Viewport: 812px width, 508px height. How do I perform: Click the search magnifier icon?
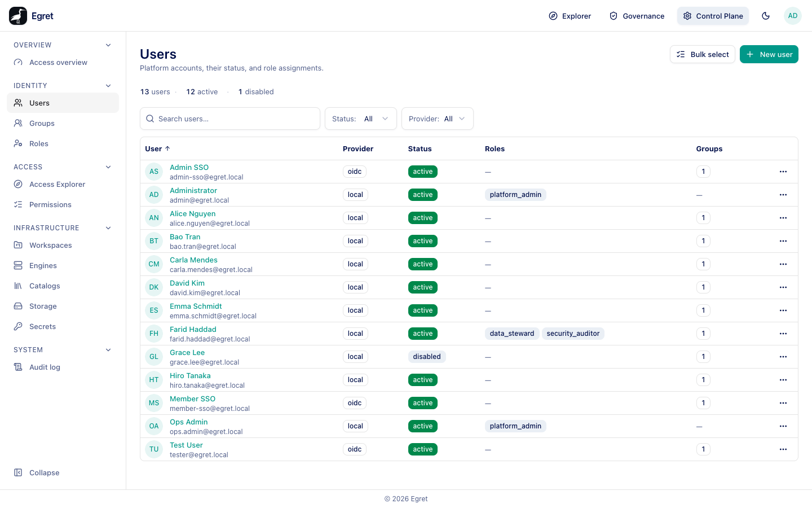pyautogui.click(x=150, y=119)
